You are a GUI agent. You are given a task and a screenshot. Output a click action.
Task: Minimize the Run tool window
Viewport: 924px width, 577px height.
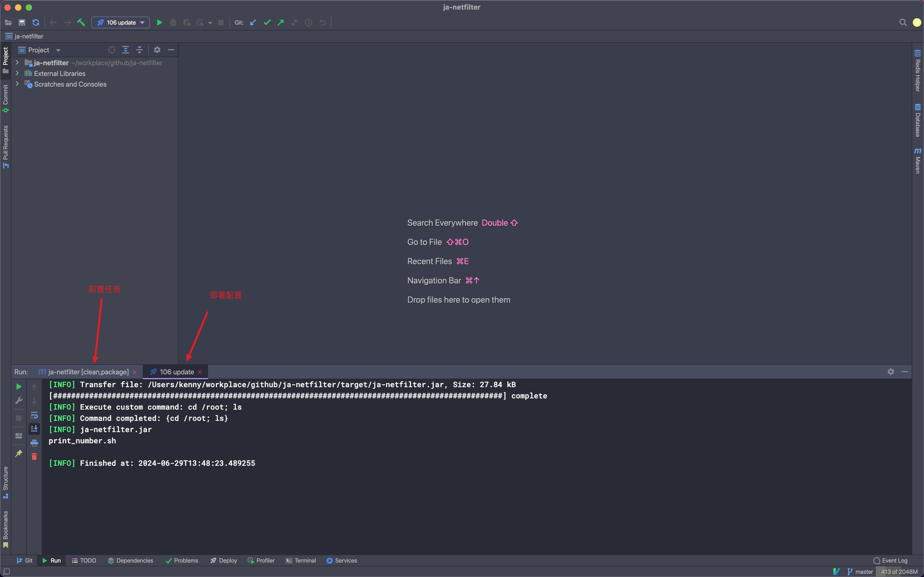904,371
